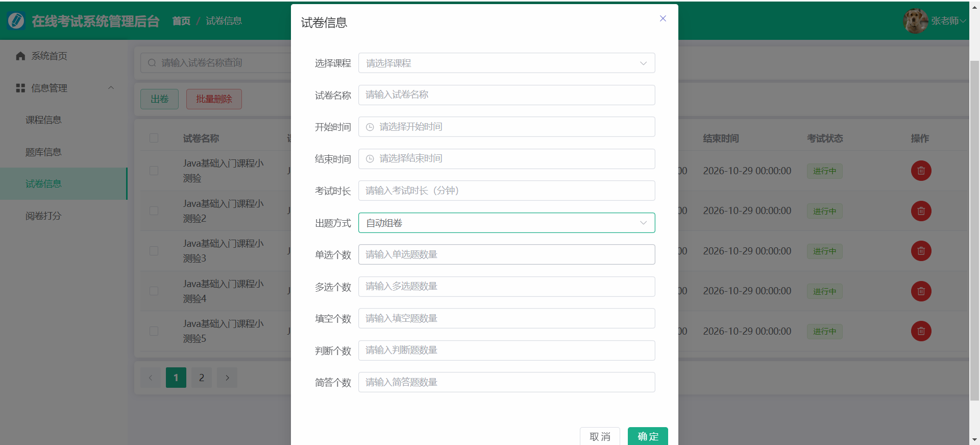The image size is (980, 445).
Task: Open the 选择课程 dropdown
Action: click(x=506, y=63)
